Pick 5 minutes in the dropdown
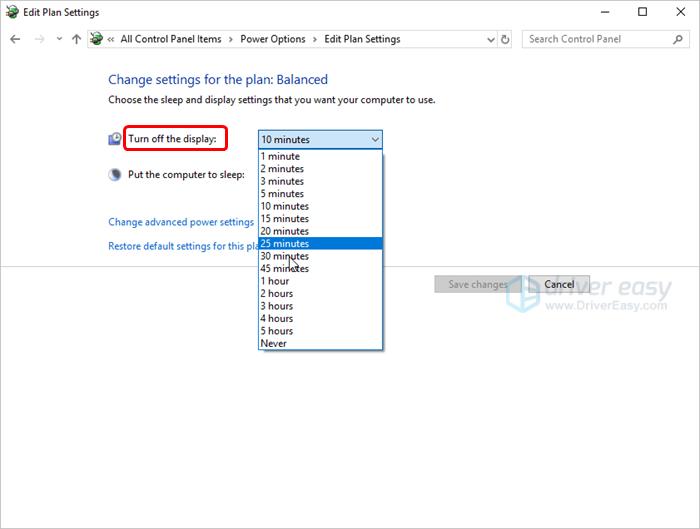Screen dimensions: 700x529 [320, 194]
